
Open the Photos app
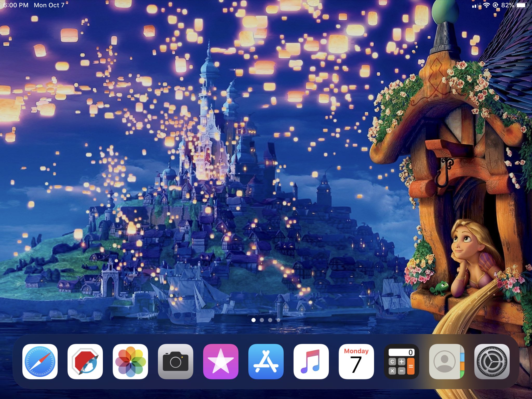coord(130,361)
